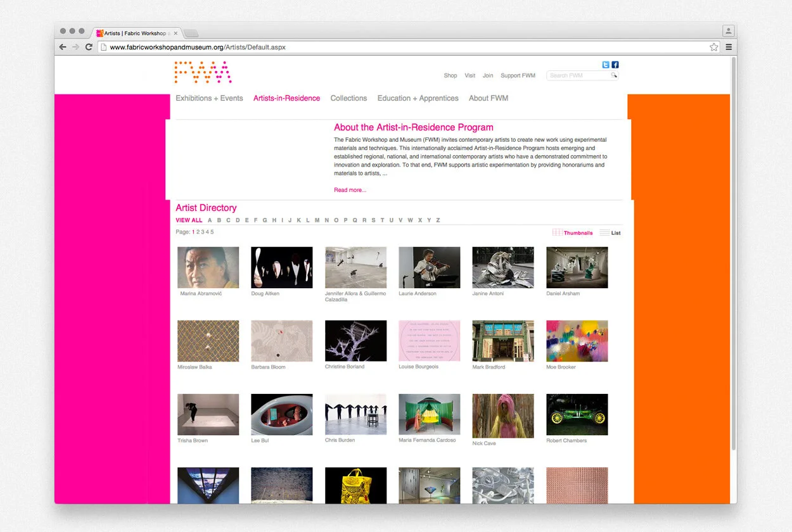Open Trisha Brown thumbnail
Viewport: 792px width, 532px height.
point(208,414)
